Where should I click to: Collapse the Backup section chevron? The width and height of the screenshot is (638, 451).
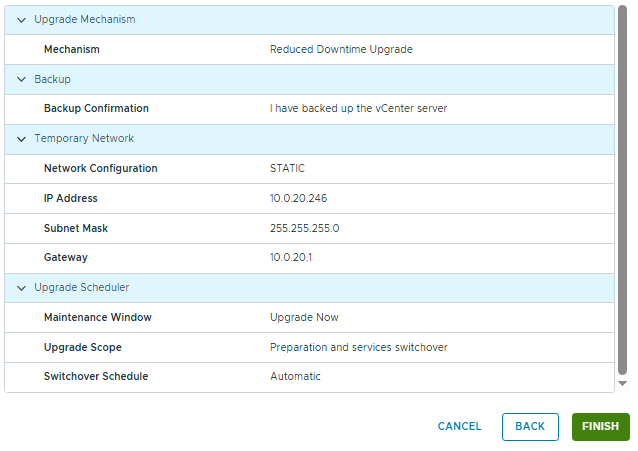[x=21, y=79]
